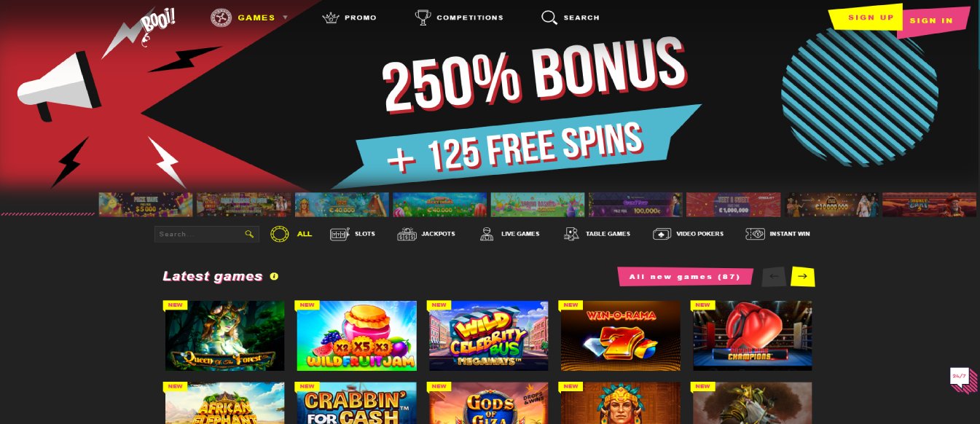The image size is (980, 424).
Task: Open the Promo crown icon
Action: (x=332, y=17)
